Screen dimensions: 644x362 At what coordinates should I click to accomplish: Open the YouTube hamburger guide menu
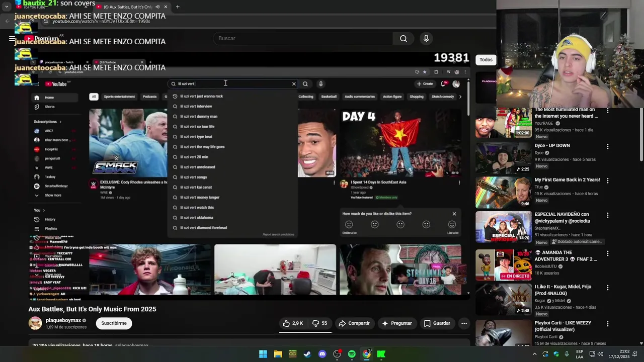tap(12, 38)
